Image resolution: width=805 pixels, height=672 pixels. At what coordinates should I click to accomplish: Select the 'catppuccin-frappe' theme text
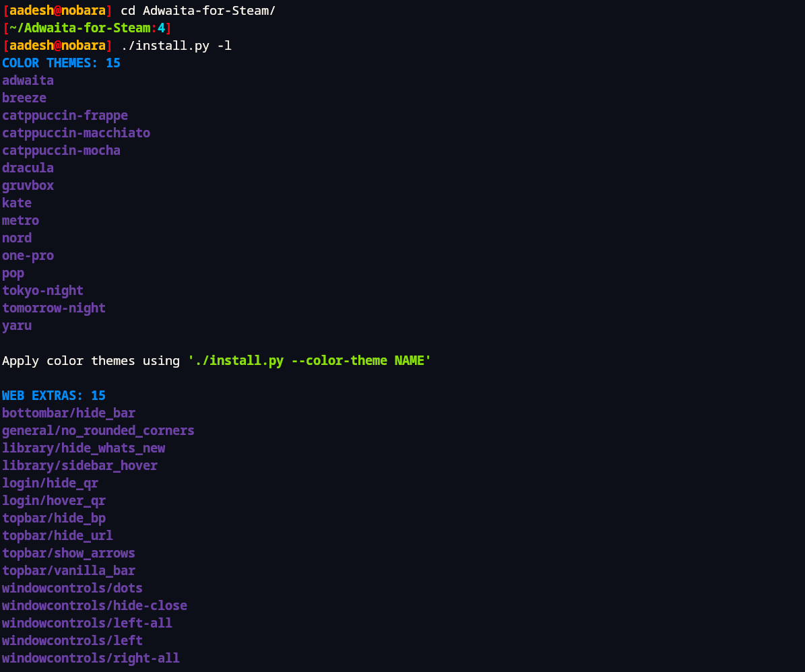(x=65, y=115)
